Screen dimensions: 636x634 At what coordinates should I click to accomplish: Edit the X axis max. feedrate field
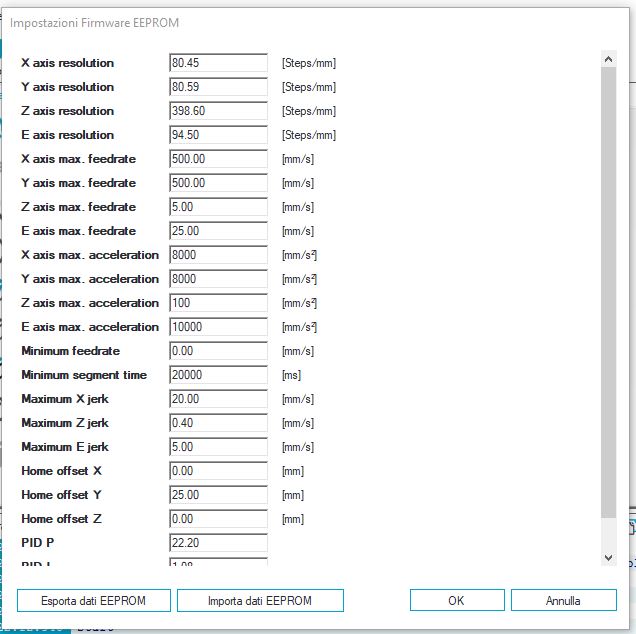(218, 159)
